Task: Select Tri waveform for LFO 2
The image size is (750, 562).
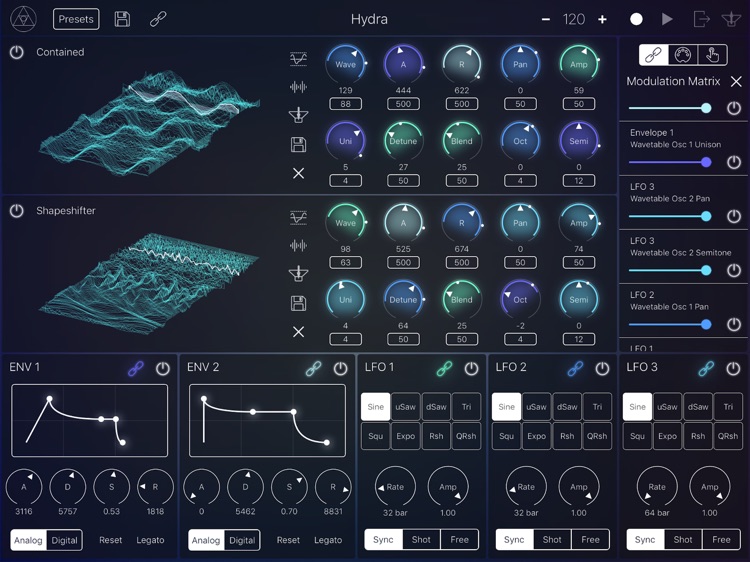Action: tap(597, 407)
